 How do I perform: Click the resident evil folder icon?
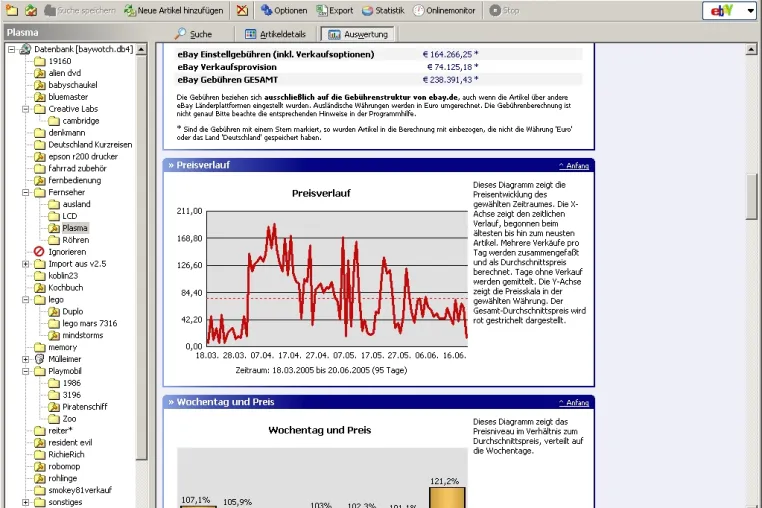click(x=40, y=443)
